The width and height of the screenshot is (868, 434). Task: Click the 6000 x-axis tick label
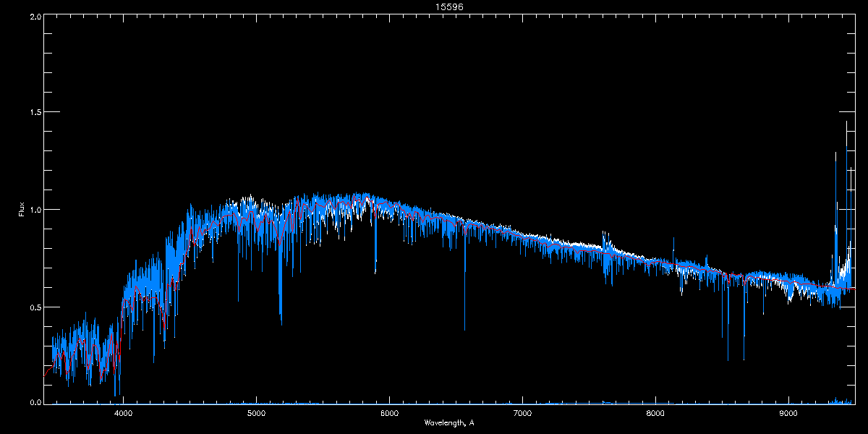coord(389,414)
